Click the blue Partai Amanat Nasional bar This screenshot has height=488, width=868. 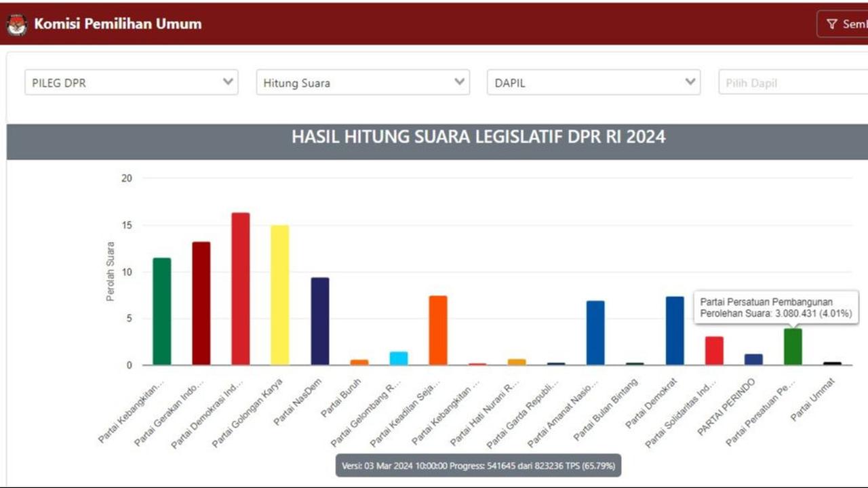pyautogui.click(x=595, y=333)
